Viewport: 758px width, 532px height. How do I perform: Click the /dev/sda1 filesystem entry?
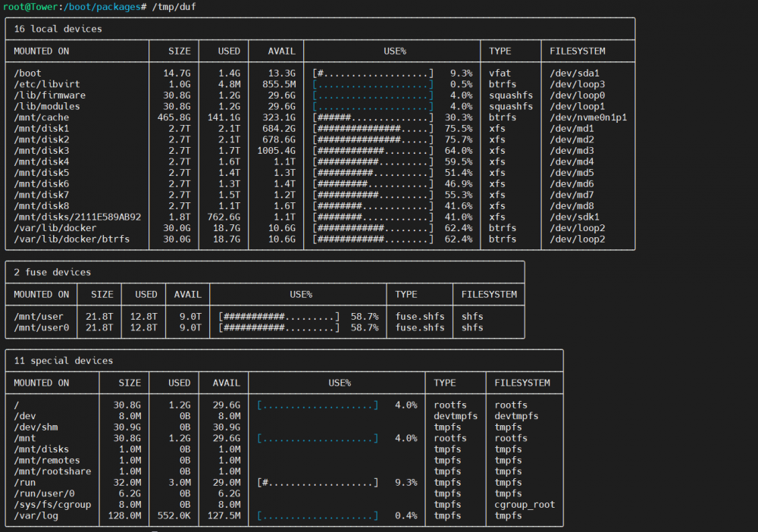tap(575, 74)
